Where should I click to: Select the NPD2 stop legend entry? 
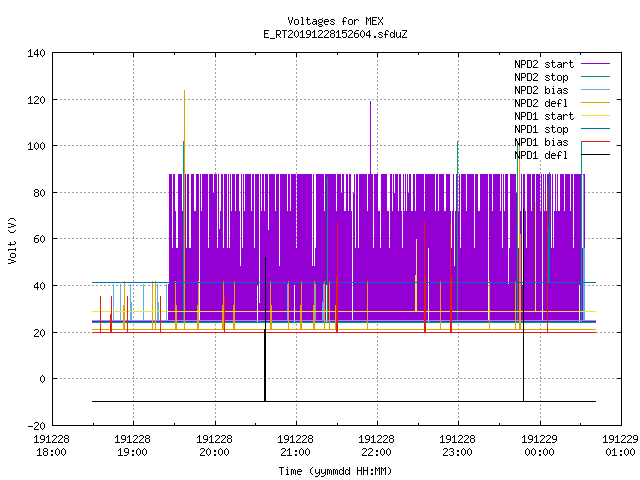541,77
